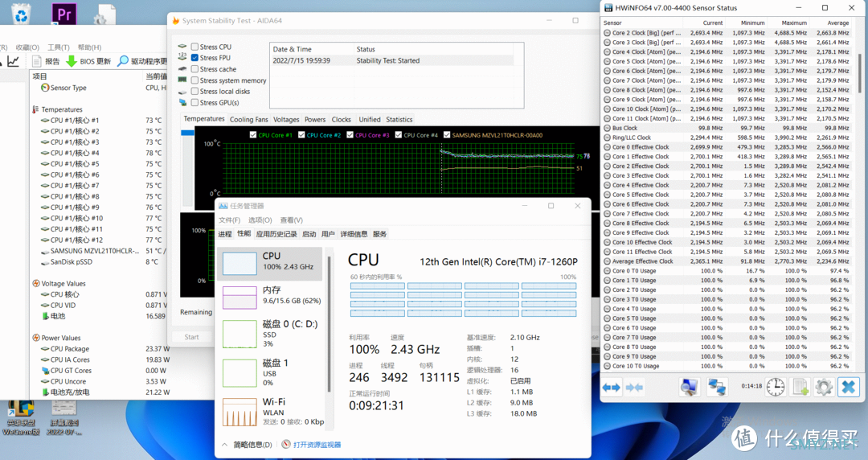868x460 pixels.
Task: Click the Bus Clock sensor status icon
Action: pos(607,128)
